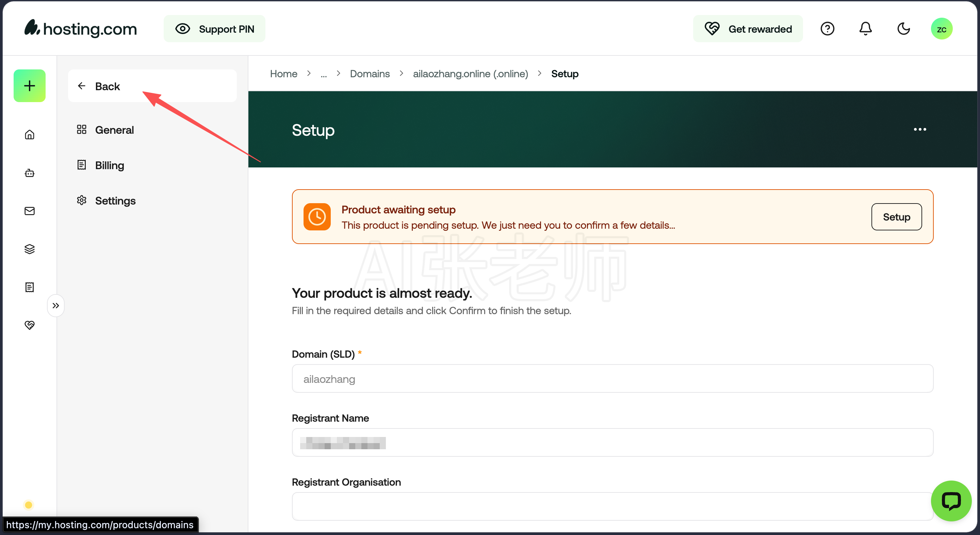Open the heart handshake rewards icon in sidebar
Image resolution: width=980 pixels, height=535 pixels.
(x=30, y=325)
